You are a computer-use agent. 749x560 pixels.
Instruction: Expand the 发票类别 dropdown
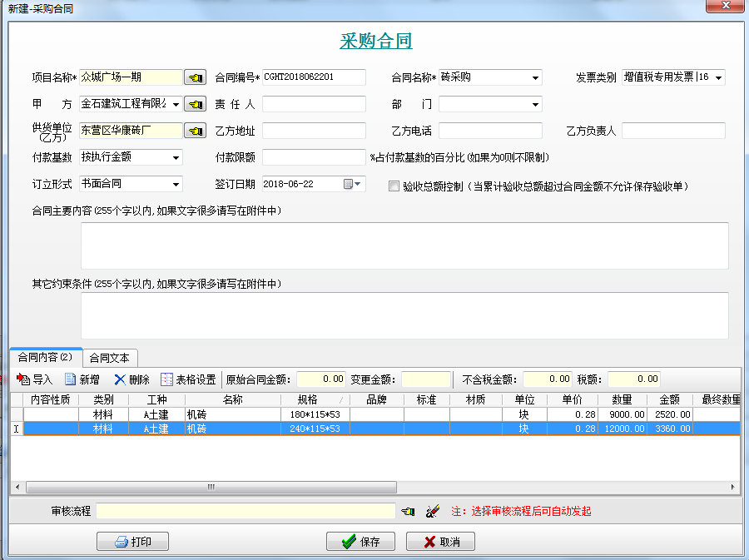(x=717, y=77)
